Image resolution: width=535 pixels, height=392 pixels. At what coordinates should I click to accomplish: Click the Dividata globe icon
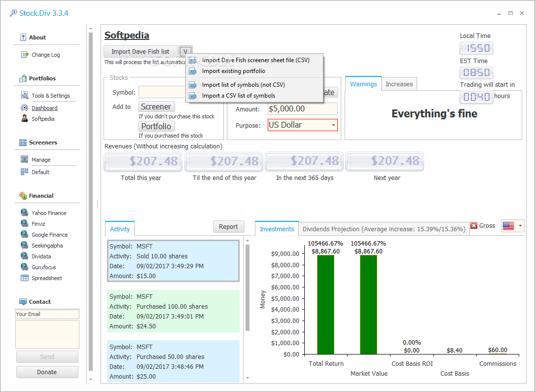[x=25, y=256]
